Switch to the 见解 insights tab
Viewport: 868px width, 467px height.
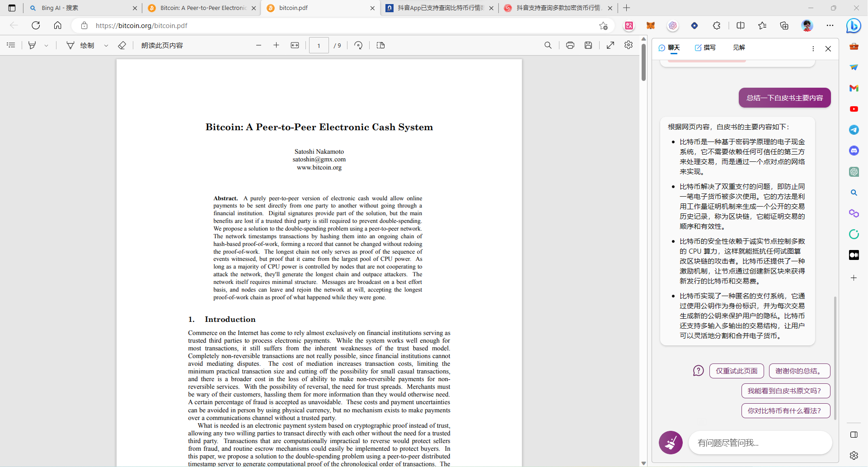(739, 47)
